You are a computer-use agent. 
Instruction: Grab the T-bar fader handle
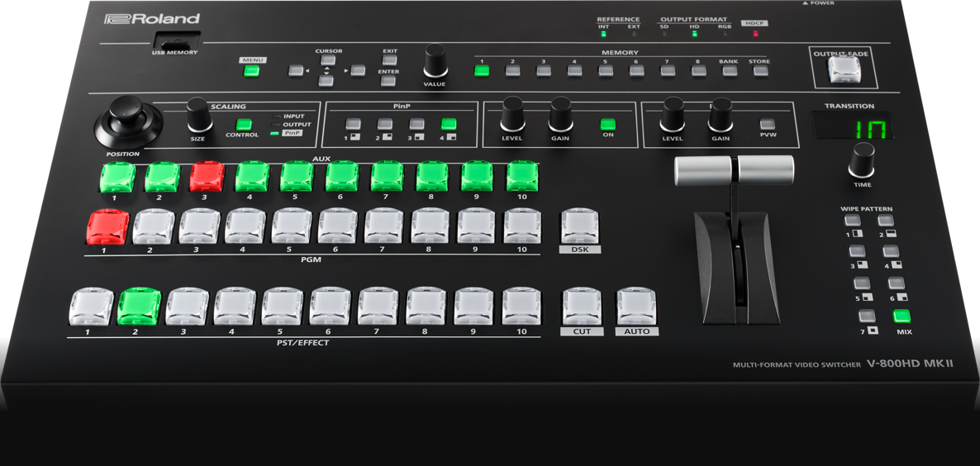pos(735,170)
